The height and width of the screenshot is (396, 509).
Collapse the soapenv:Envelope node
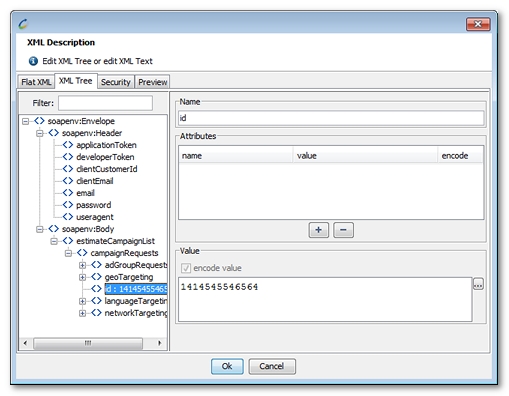[x=25, y=121]
